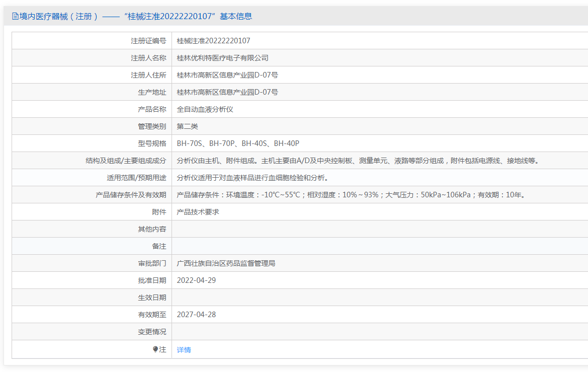Click model specs BH-70S、BH-70P、BH-40S、BH-40P
Screen dimensions: 588x372
point(237,143)
